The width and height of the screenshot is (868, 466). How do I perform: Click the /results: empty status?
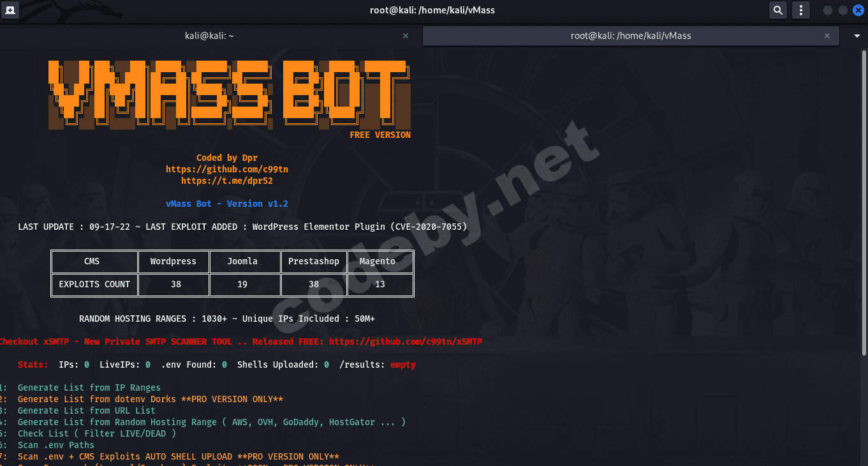378,365
